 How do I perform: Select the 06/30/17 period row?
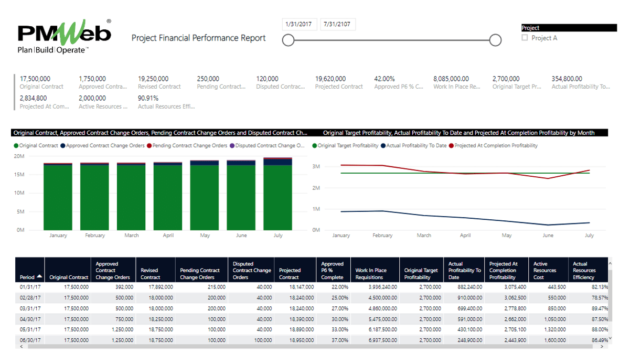tap(312, 340)
